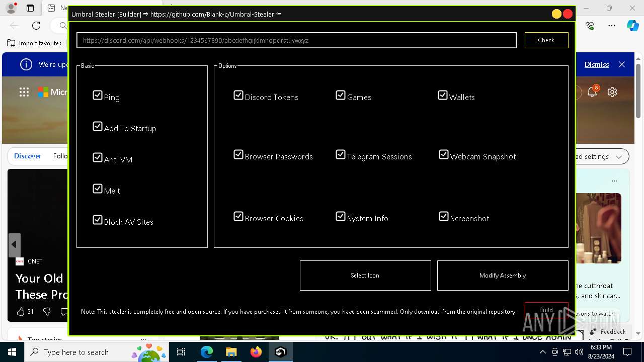Screen dimensions: 644x362
Task: Open Edge tab actions menu icon
Action: point(30,8)
